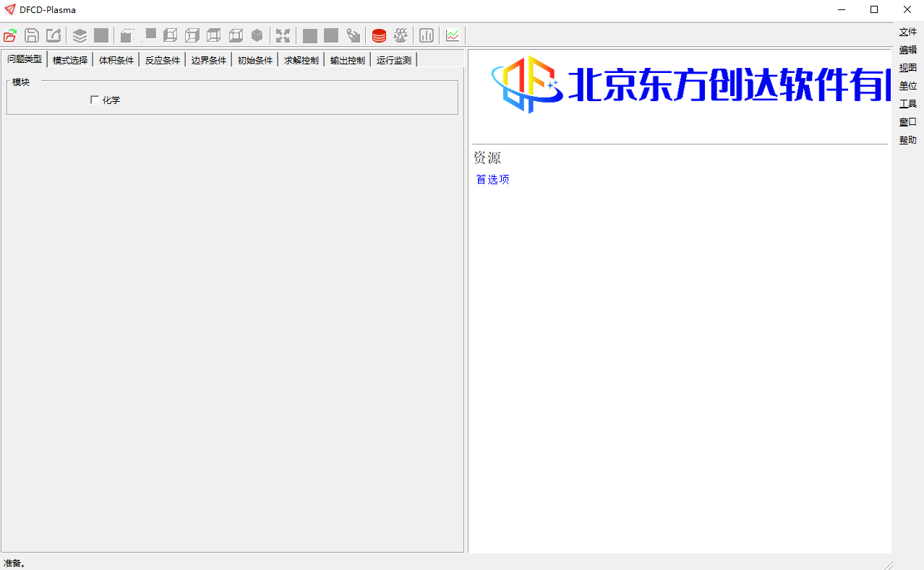The image size is (924, 570).
Task: Expand the 帮助 menu
Action: pos(908,140)
